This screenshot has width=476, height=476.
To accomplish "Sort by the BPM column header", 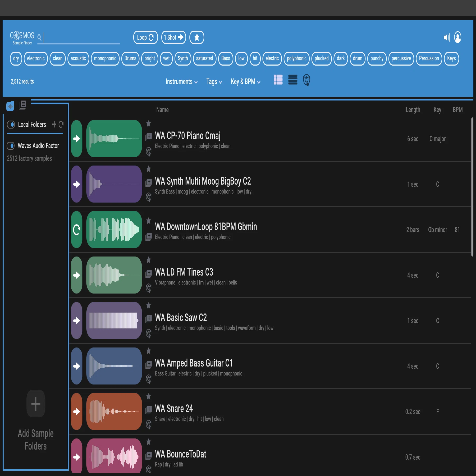I will [458, 109].
